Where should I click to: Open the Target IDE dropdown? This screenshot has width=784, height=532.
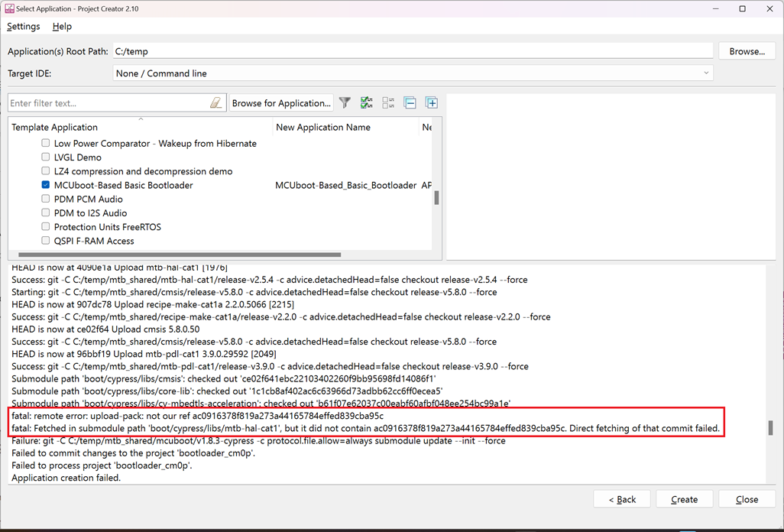pyautogui.click(x=705, y=73)
